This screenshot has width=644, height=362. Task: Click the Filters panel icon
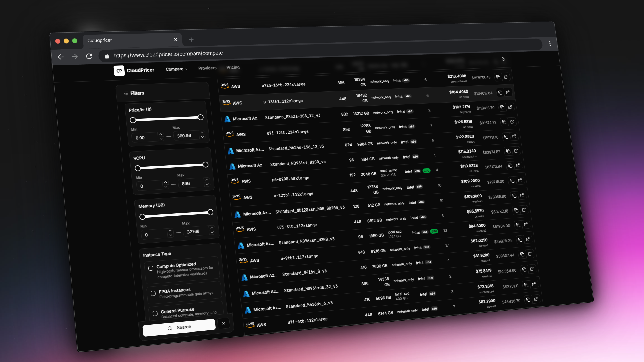click(x=125, y=93)
